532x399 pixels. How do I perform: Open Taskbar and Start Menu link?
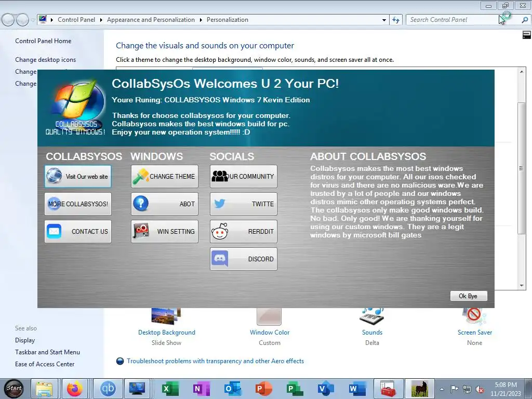pos(47,352)
